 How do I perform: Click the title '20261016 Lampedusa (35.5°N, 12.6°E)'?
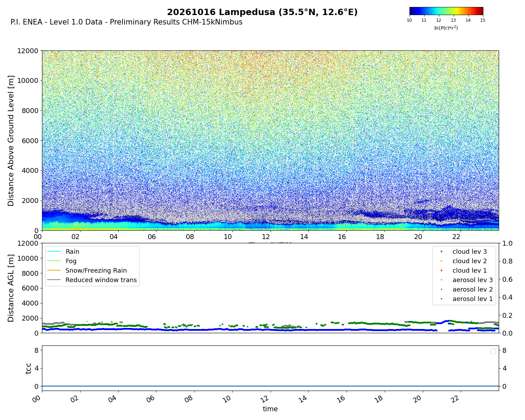pos(262,12)
